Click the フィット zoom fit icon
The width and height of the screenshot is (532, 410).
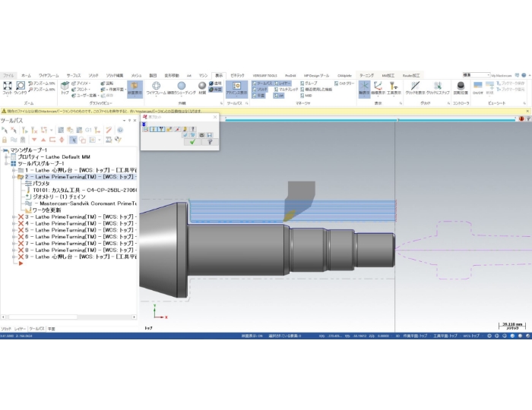tap(7, 86)
